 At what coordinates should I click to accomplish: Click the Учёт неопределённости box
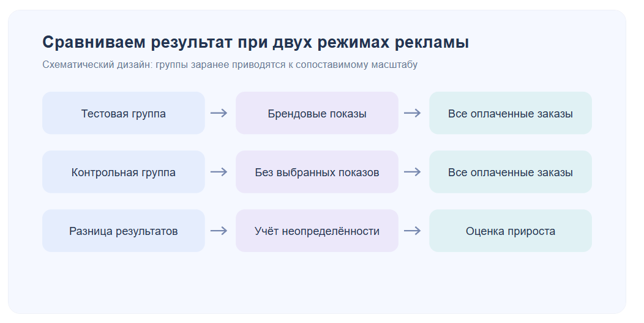[317, 231]
